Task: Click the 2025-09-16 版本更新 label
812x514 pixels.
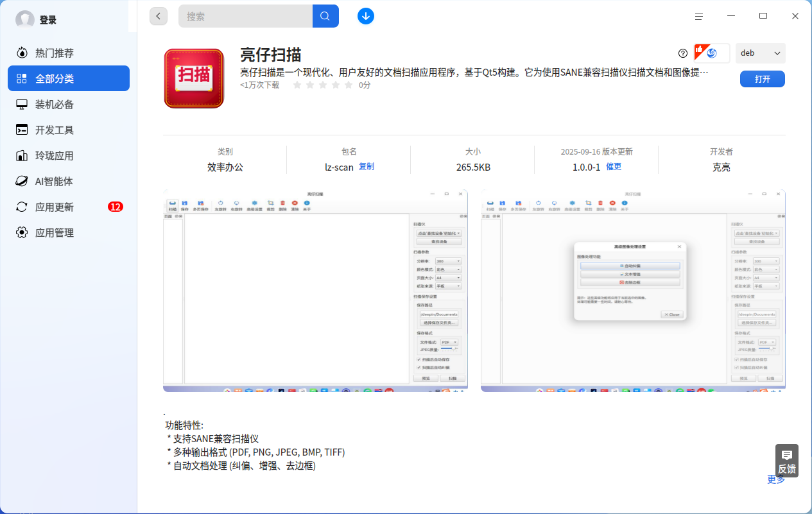Action: pyautogui.click(x=597, y=152)
